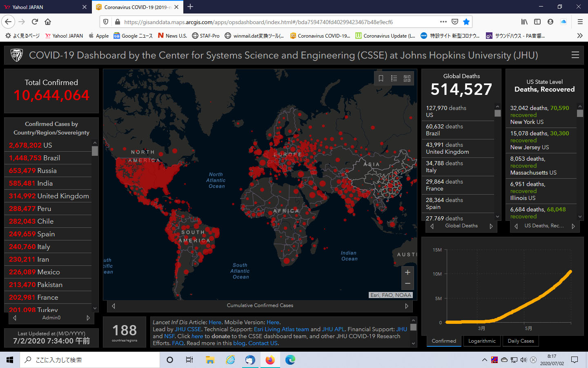The height and width of the screenshot is (368, 588).
Task: Switch Admin0 list to next level
Action: [88, 318]
